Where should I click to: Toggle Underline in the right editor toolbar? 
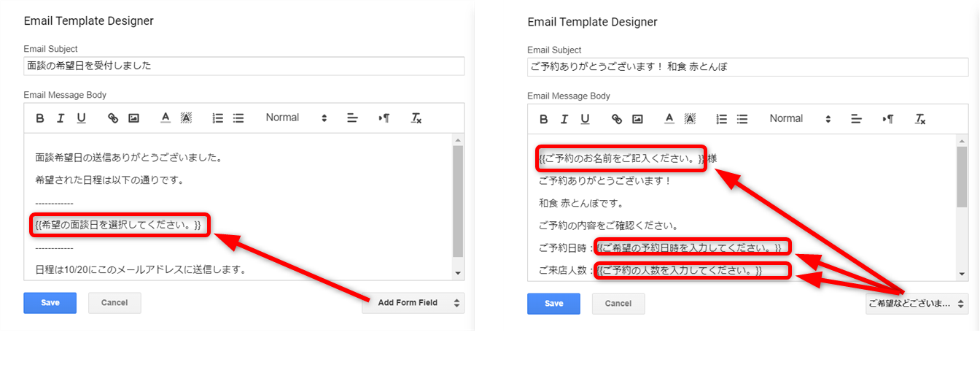(x=585, y=119)
